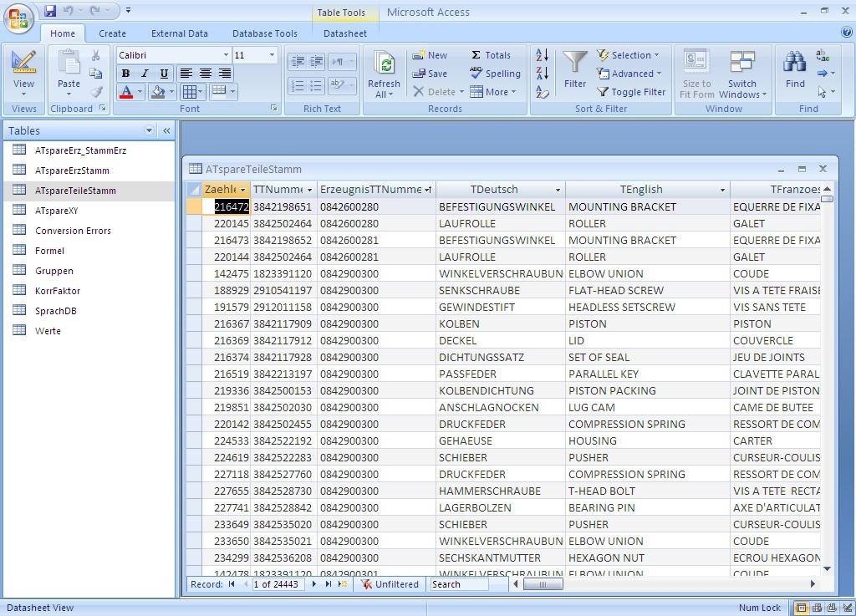
Task: Open the Database Tools tab
Action: (265, 33)
